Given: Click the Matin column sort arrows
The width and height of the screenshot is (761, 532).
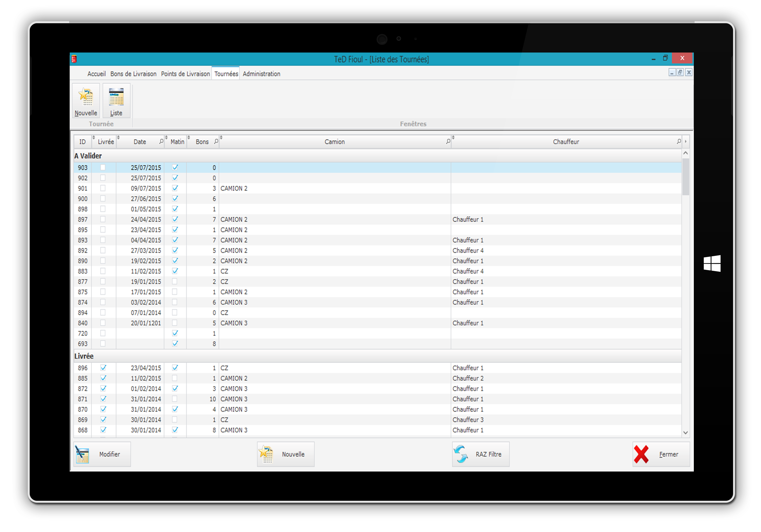Looking at the screenshot, I should tap(189, 137).
